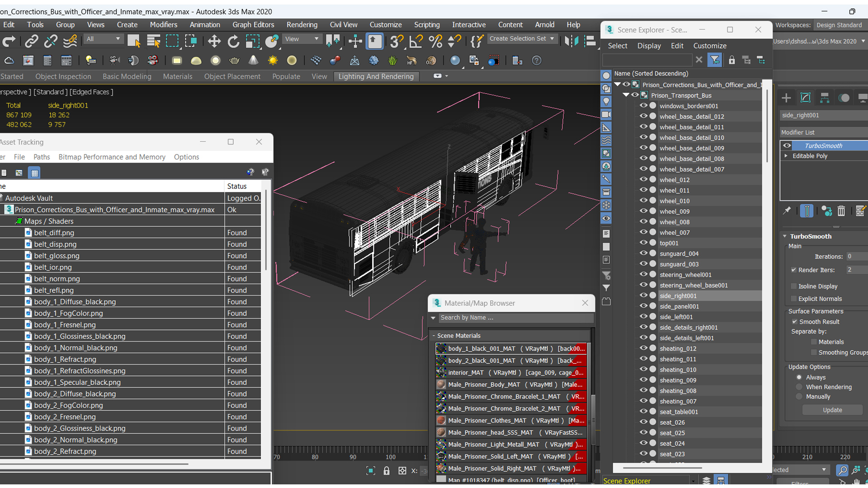This screenshot has width=868, height=488.
Task: Click the Redo arrow icon
Action: tap(9, 42)
